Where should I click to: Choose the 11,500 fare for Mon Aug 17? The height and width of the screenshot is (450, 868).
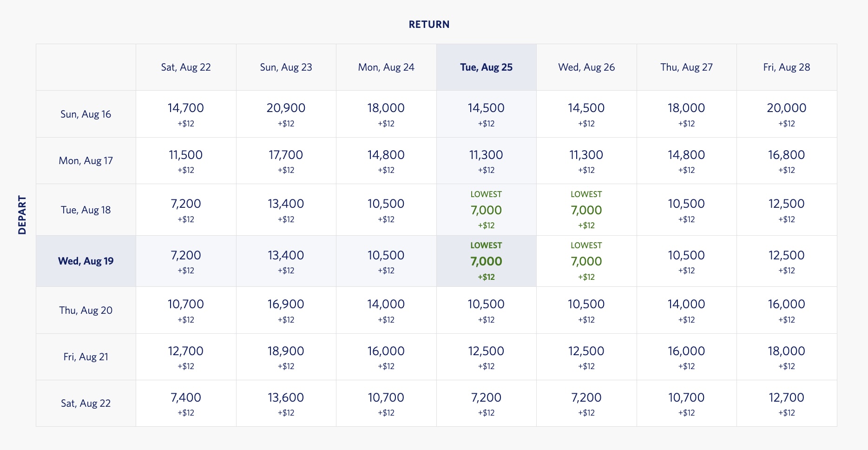[186, 161]
